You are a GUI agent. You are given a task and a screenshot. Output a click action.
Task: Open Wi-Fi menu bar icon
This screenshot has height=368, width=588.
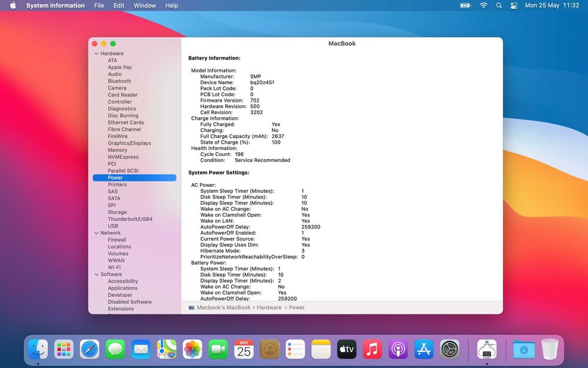484,5
